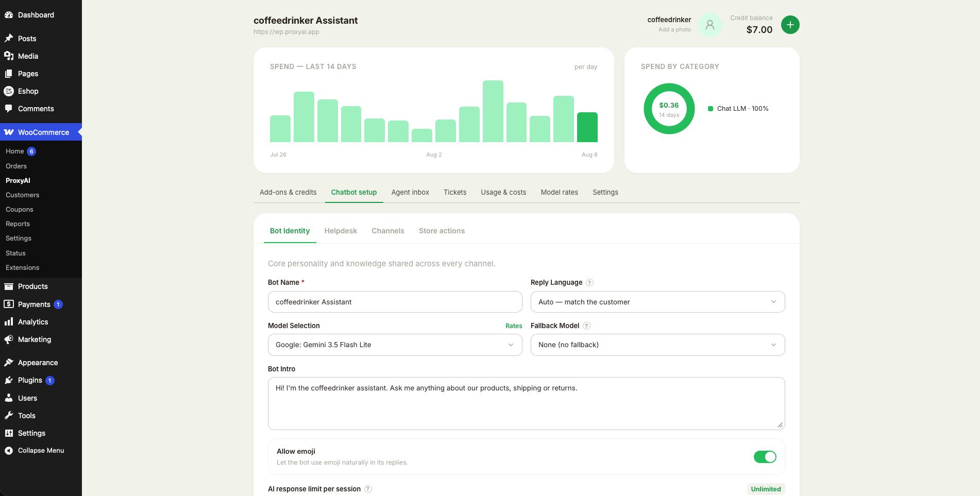
Task: Click the Analytics bar chart icon
Action: [9, 322]
